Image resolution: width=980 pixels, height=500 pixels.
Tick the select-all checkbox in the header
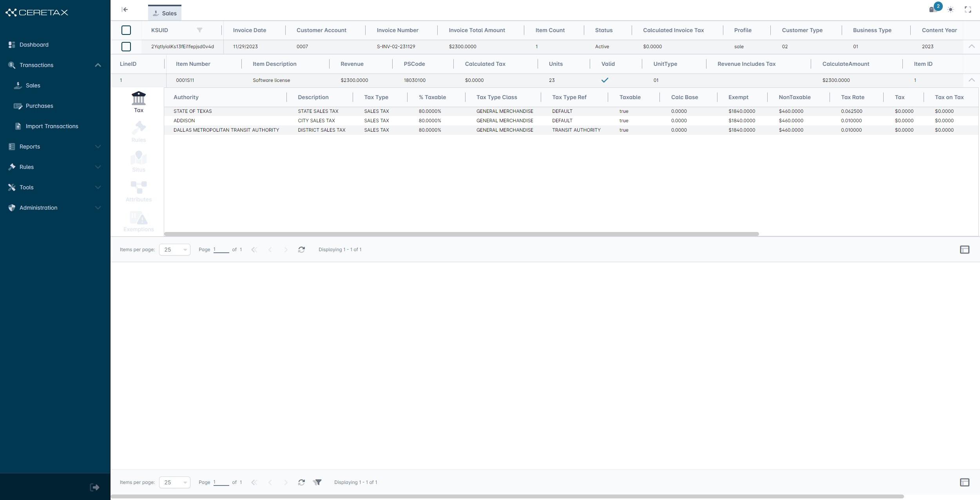tap(126, 30)
